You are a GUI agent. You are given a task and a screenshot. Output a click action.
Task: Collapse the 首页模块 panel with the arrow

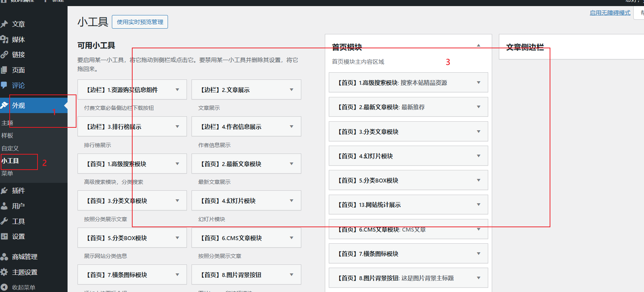pos(479,45)
